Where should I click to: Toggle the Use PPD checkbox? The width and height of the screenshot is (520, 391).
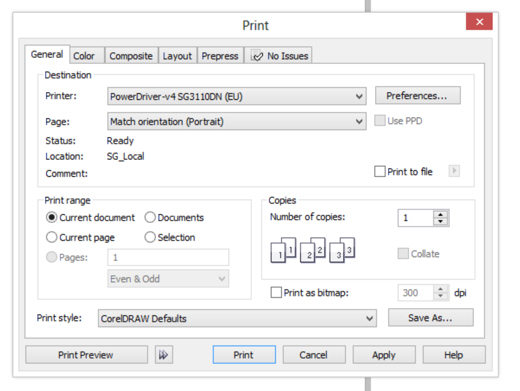[x=380, y=120]
